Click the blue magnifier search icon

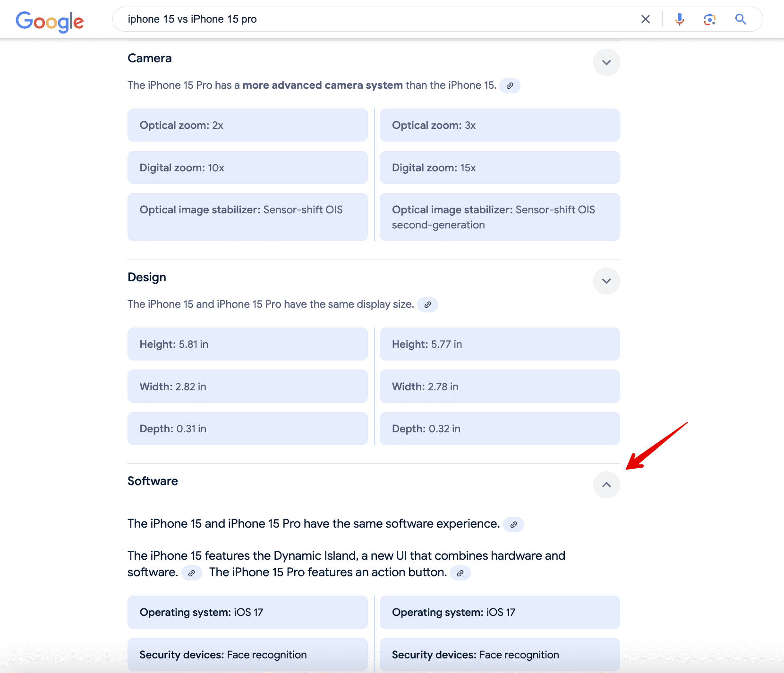pyautogui.click(x=741, y=19)
